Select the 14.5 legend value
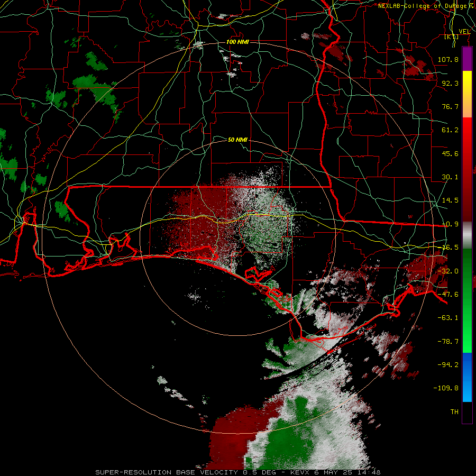The width and height of the screenshot is (476, 476). tap(450, 200)
